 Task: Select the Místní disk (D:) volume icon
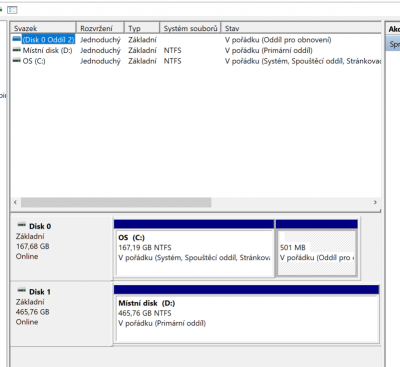16,50
